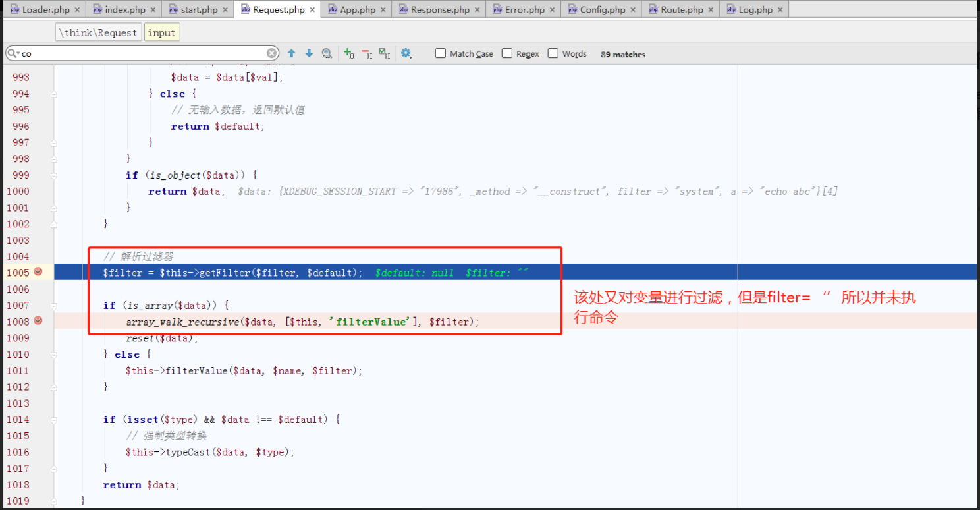Collapse is_object block at line 999

[53, 175]
